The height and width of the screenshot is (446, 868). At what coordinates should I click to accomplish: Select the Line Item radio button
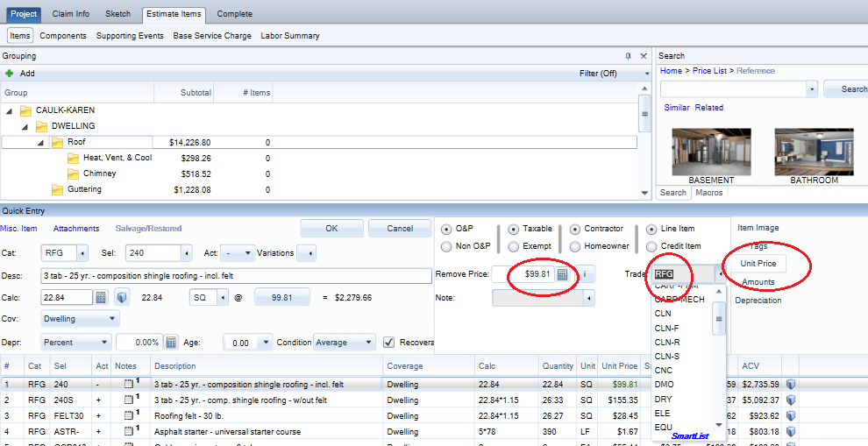651,229
